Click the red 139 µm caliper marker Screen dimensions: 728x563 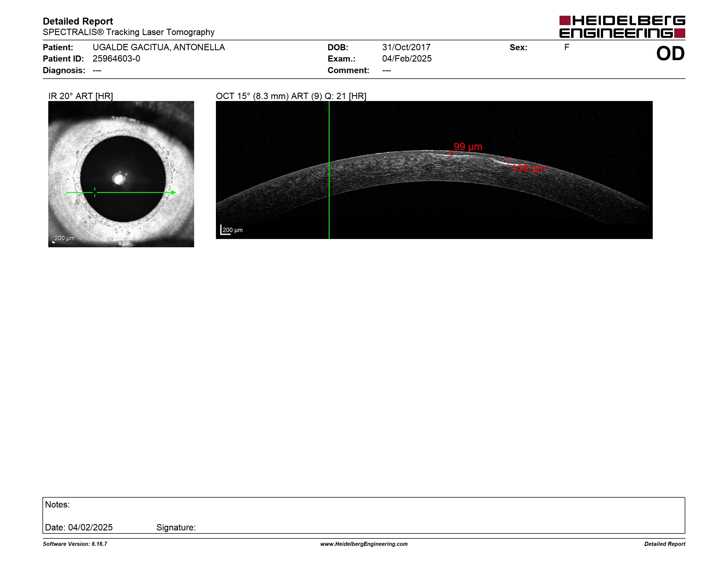pyautogui.click(x=508, y=161)
